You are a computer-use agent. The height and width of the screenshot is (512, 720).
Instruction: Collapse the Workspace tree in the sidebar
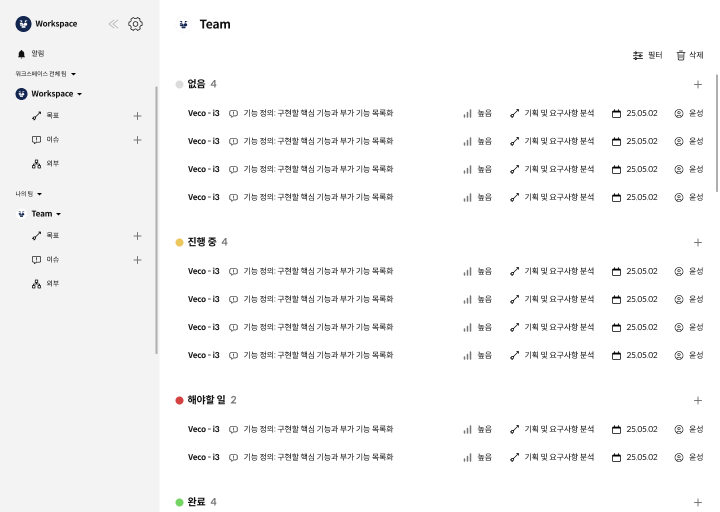coord(79,94)
